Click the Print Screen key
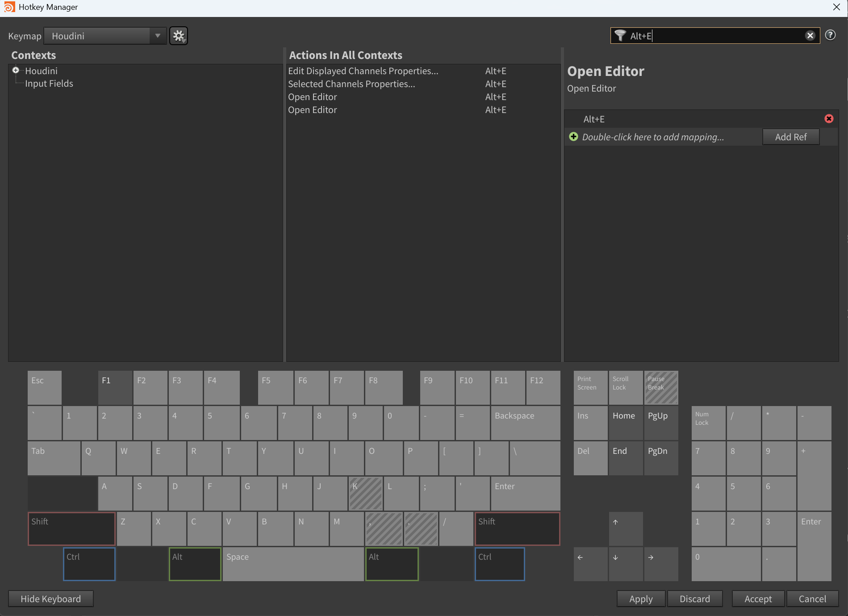This screenshot has height=616, width=848. [591, 388]
